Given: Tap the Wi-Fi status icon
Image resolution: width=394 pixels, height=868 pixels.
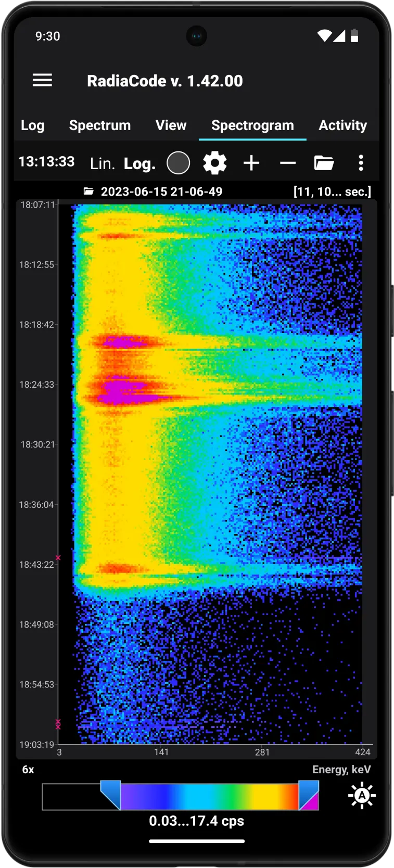Looking at the screenshot, I should click(324, 35).
